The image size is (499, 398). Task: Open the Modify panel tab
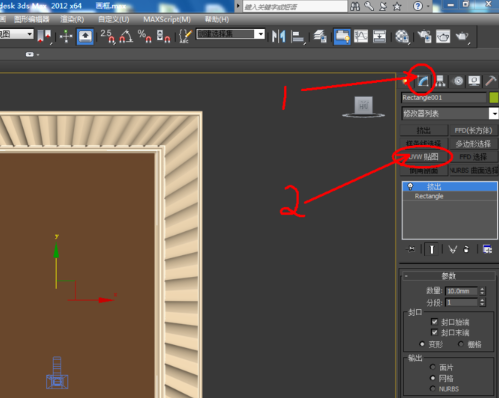pos(423,81)
